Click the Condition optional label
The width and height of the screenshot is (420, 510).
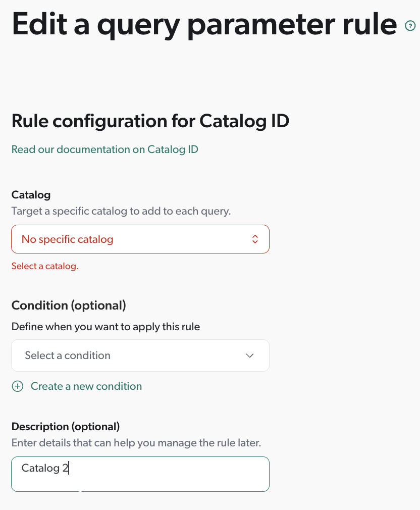pos(68,305)
